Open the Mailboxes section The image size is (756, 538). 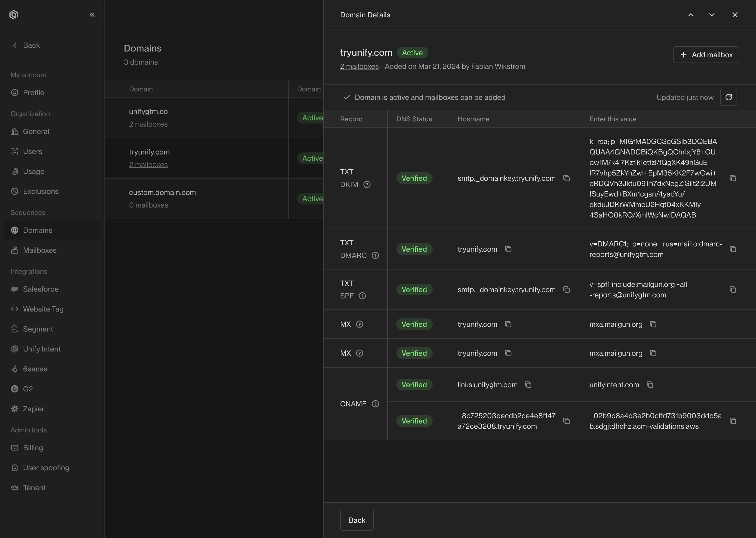[52, 250]
